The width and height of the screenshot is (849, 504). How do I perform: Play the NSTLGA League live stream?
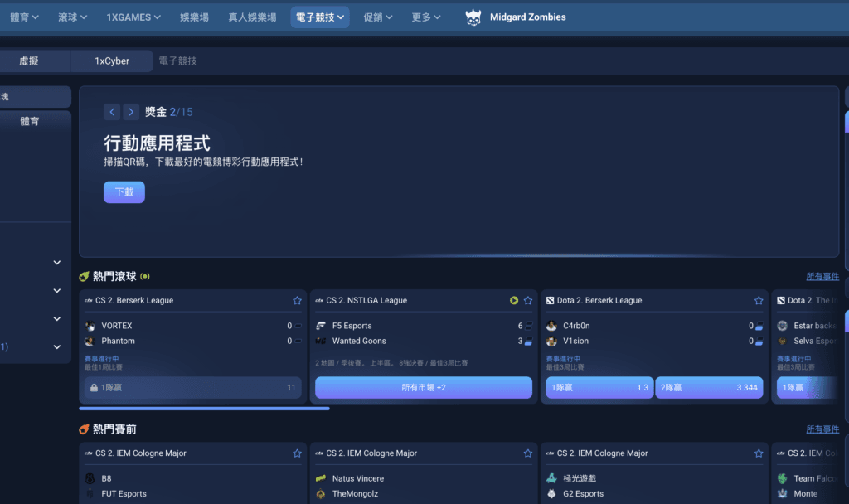[x=514, y=300]
